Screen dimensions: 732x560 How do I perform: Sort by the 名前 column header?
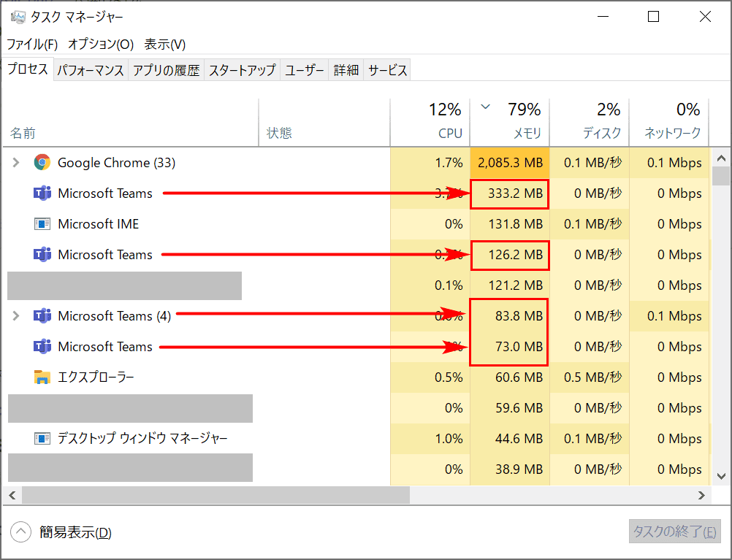pyautogui.click(x=131, y=123)
